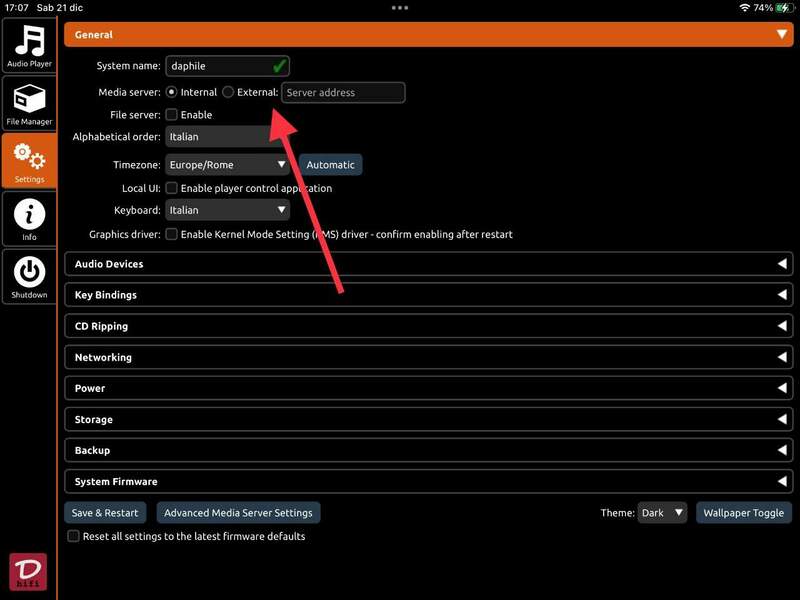Open the Info section icon
800x600 pixels.
(29, 219)
